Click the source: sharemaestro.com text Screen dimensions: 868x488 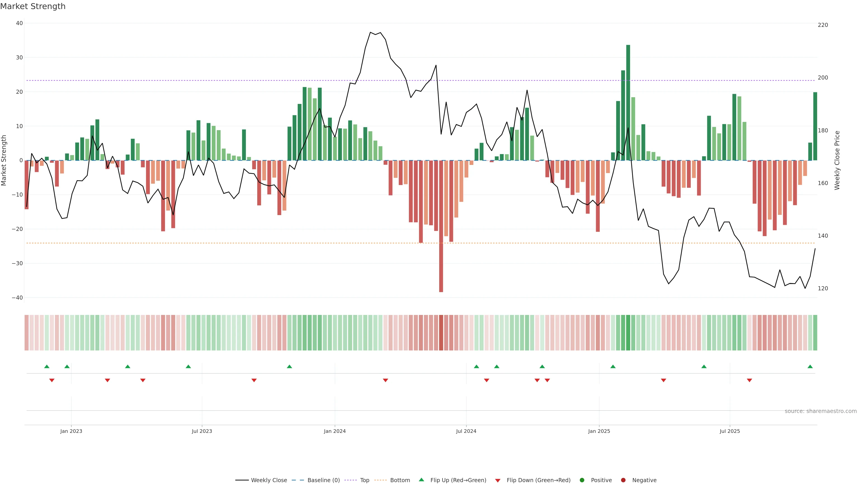coord(821,411)
